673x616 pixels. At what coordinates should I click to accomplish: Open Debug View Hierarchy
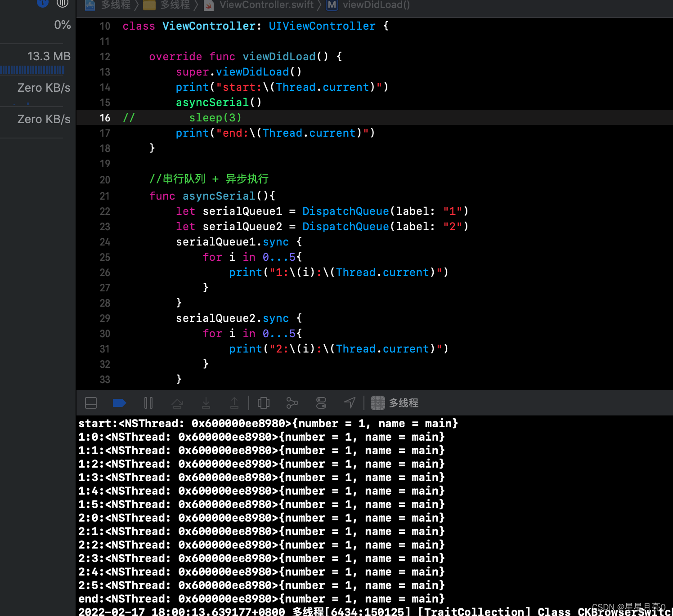point(264,403)
